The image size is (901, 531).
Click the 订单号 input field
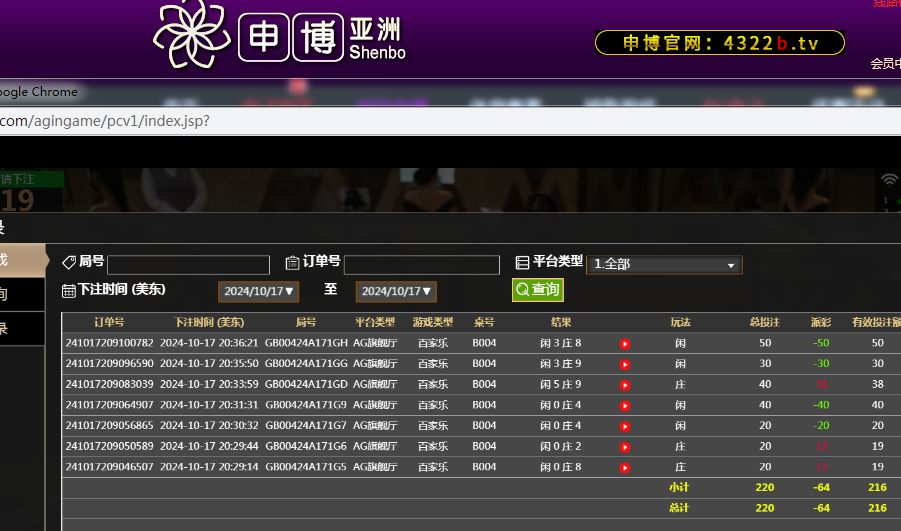(x=421, y=265)
